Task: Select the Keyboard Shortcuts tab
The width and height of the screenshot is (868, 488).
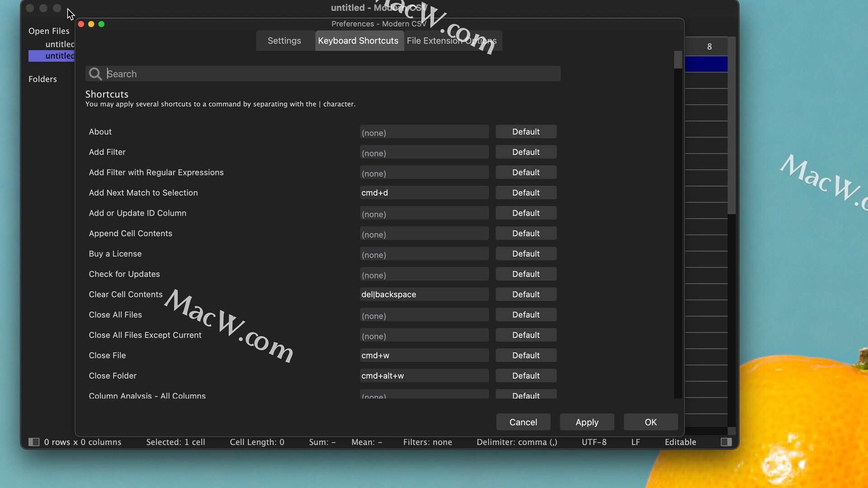Action: (x=358, y=41)
